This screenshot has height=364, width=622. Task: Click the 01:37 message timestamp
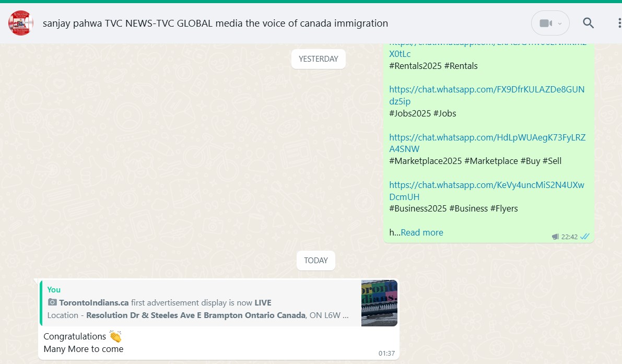click(x=386, y=354)
